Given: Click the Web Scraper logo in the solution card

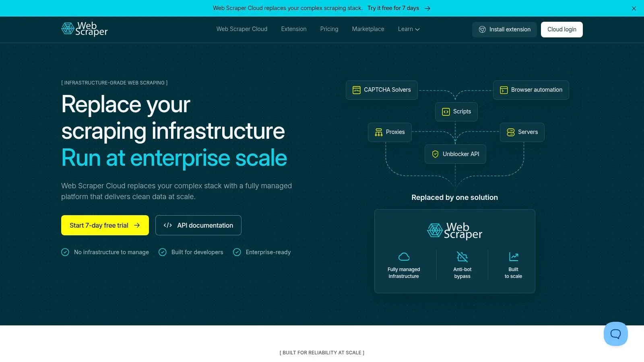Looking at the screenshot, I should tap(455, 231).
